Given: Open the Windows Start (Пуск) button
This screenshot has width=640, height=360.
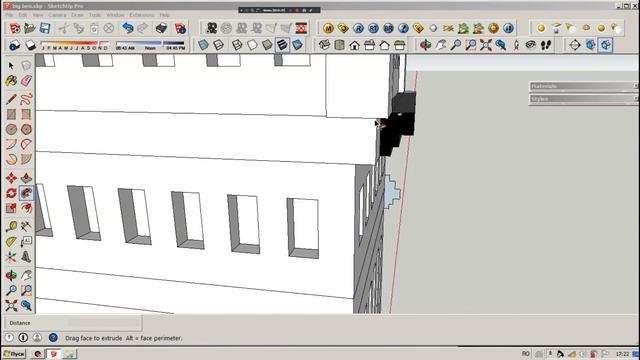Looking at the screenshot, I should [x=14, y=354].
